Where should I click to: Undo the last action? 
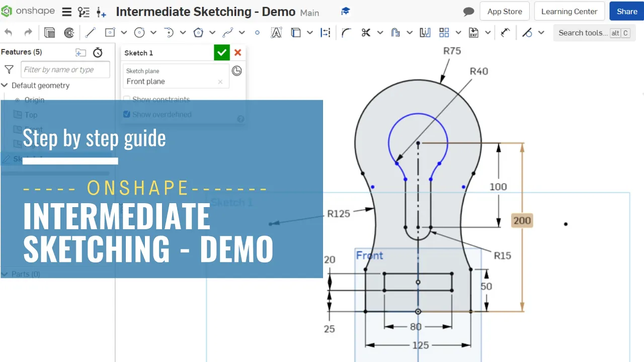pyautogui.click(x=9, y=33)
